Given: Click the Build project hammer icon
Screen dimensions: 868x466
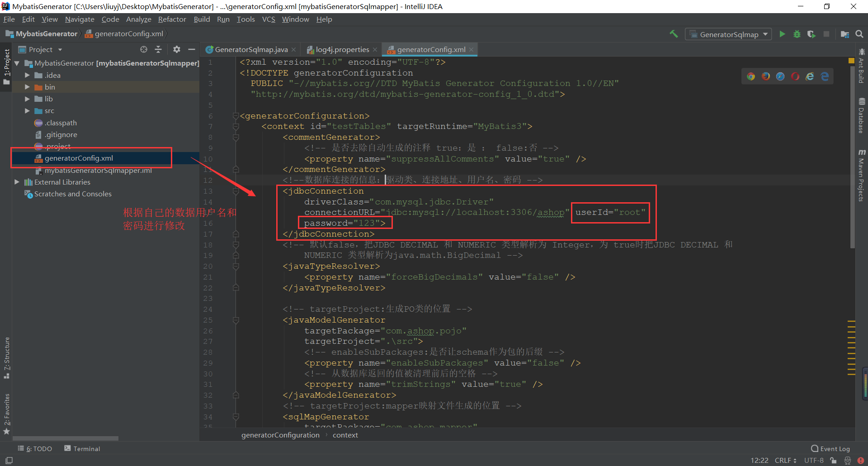Looking at the screenshot, I should pyautogui.click(x=674, y=34).
